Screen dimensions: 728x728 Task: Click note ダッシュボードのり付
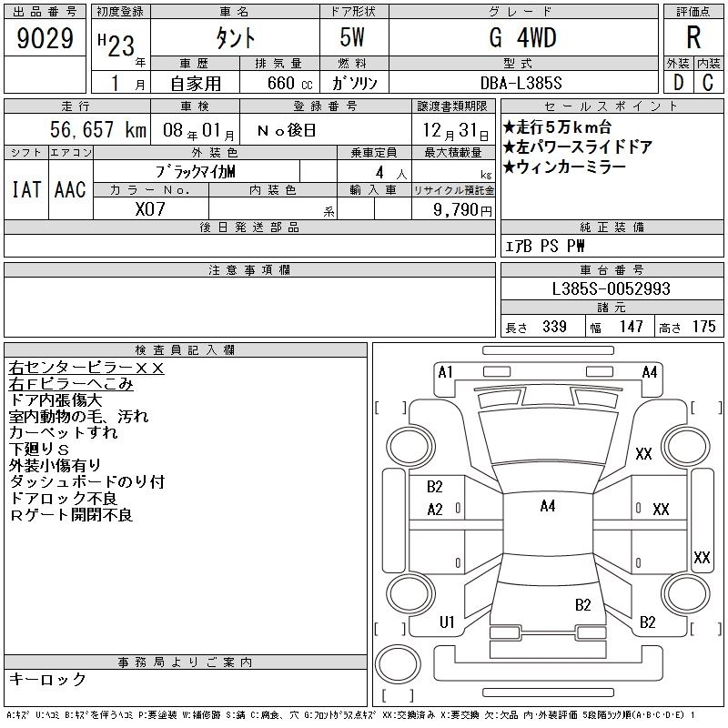[86, 481]
